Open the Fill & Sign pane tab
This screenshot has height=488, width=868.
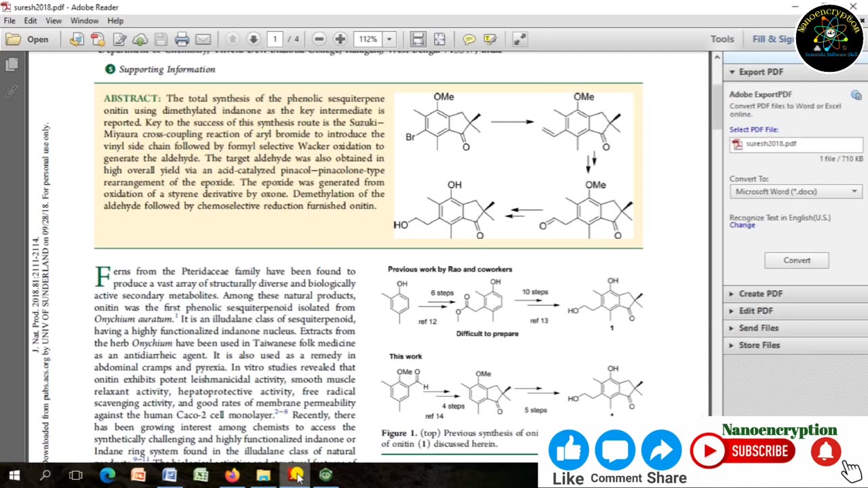tap(773, 39)
